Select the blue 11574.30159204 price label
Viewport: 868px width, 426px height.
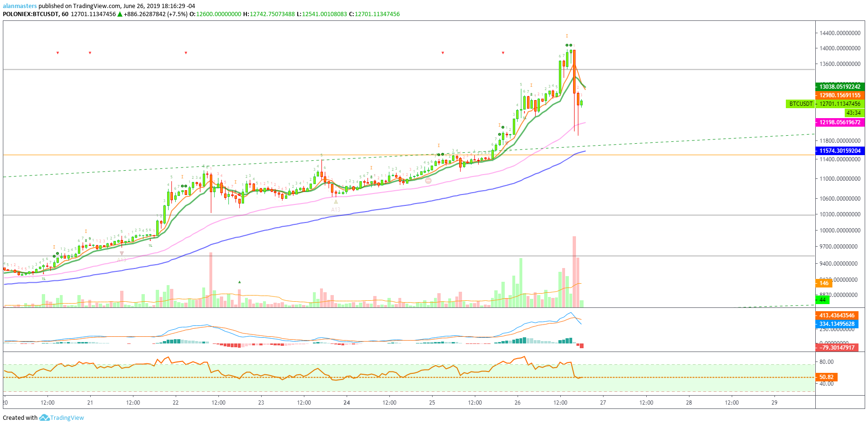tap(840, 150)
